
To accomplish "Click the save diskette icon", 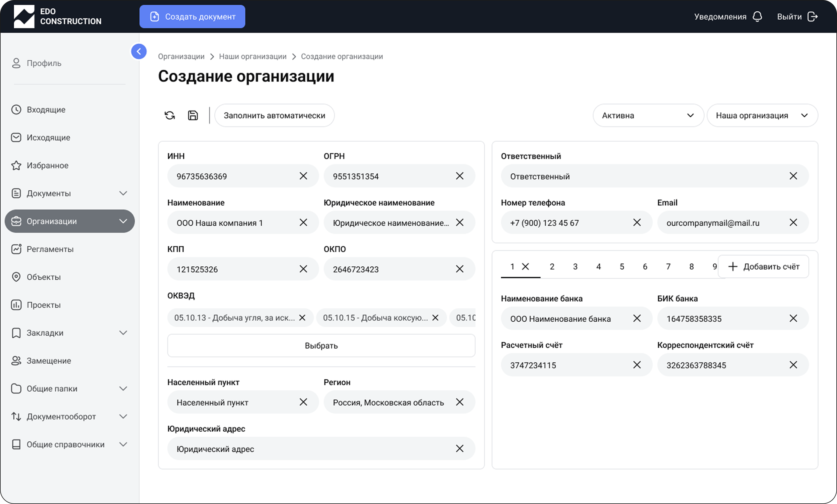I will (193, 115).
